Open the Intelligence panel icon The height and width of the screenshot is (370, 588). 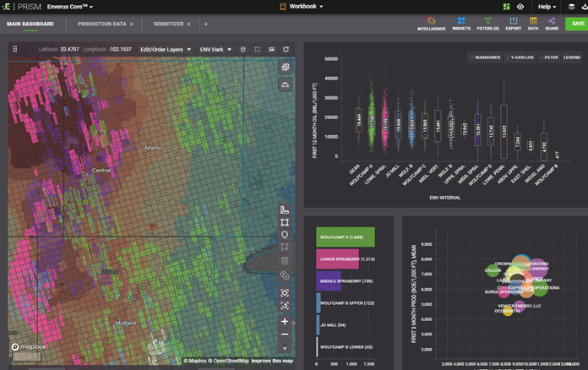(x=432, y=19)
